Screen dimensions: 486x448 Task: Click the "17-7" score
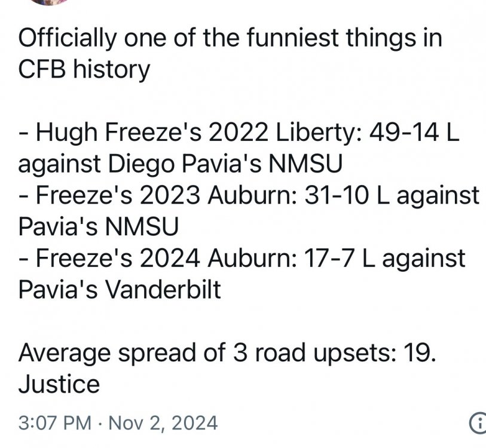(x=328, y=258)
